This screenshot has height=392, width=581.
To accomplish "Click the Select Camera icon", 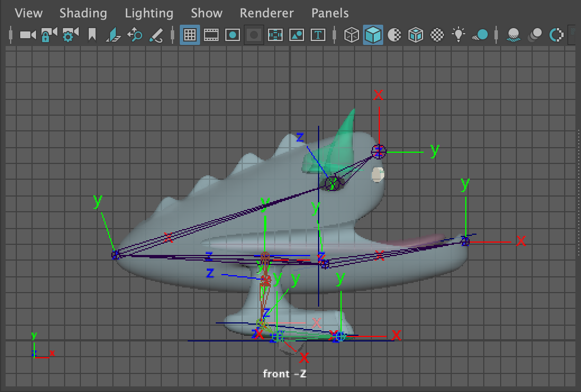I will 28,35.
